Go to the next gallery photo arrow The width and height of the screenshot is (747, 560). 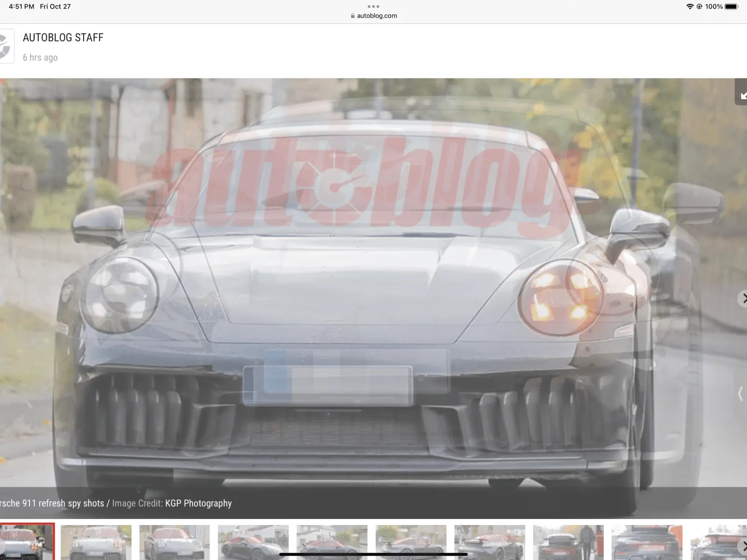coord(743,298)
